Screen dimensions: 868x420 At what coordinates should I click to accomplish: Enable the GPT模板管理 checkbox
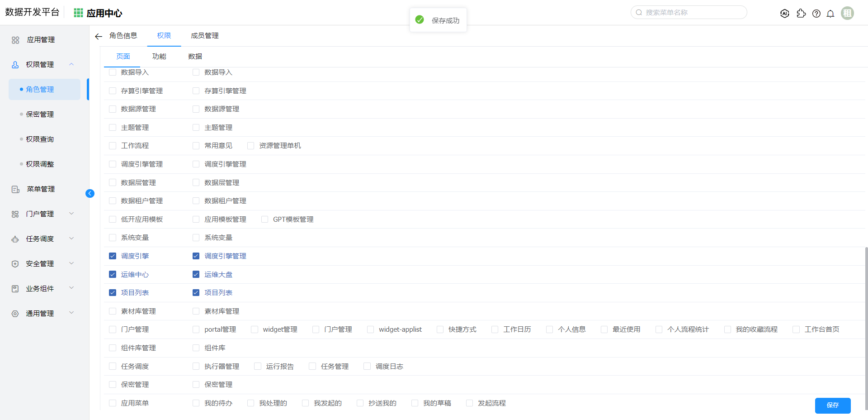pyautogui.click(x=265, y=220)
